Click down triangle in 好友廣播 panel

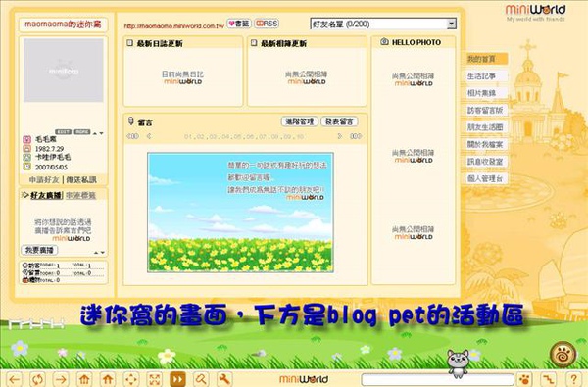click(x=103, y=253)
